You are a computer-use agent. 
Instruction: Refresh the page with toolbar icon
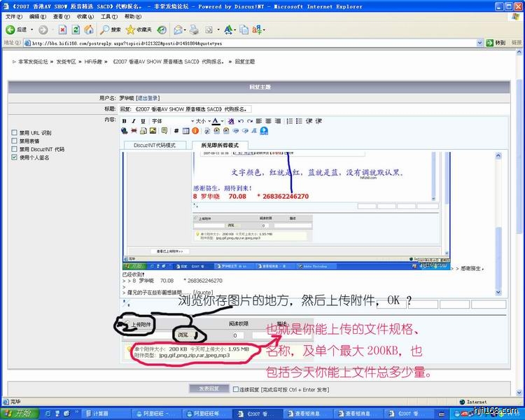point(76,30)
